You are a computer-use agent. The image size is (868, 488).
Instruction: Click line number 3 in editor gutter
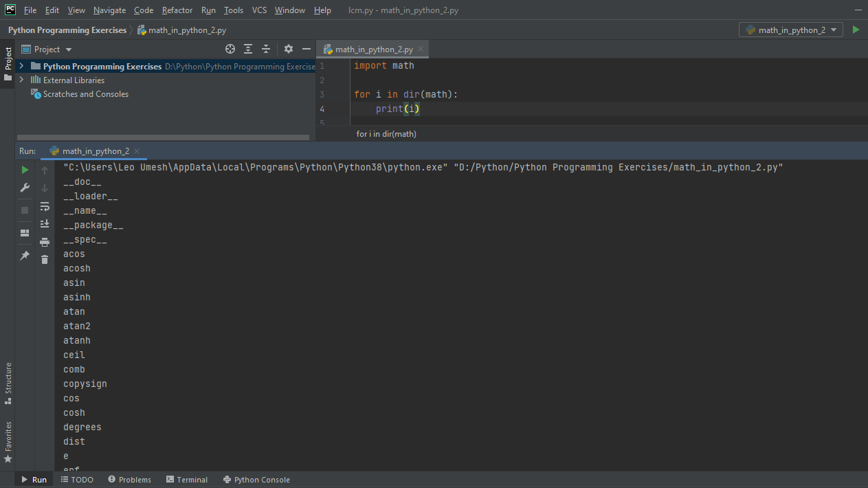coord(322,95)
